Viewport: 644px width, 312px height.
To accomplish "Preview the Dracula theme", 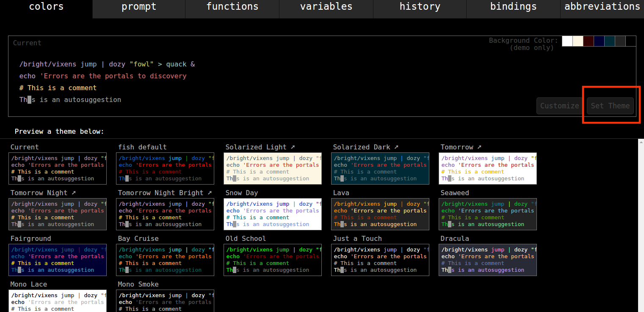I will [x=488, y=260].
